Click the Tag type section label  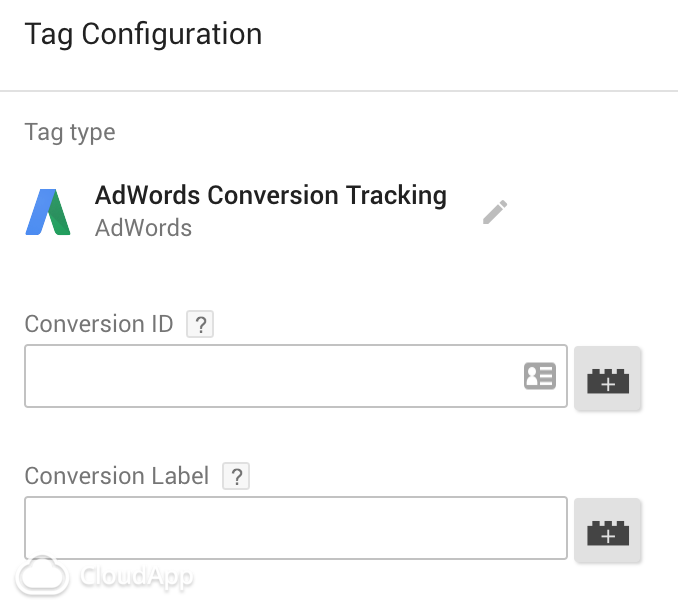tap(70, 132)
